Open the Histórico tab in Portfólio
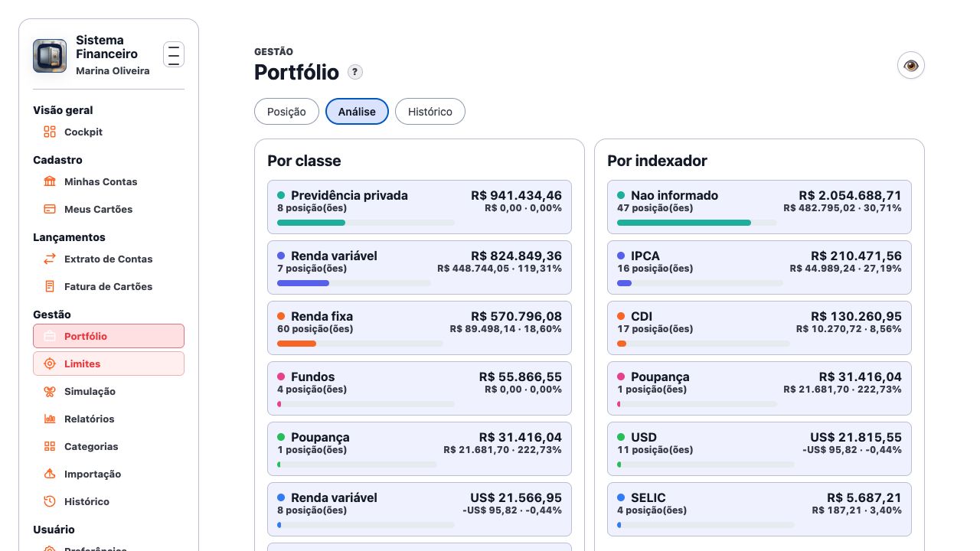 (430, 112)
